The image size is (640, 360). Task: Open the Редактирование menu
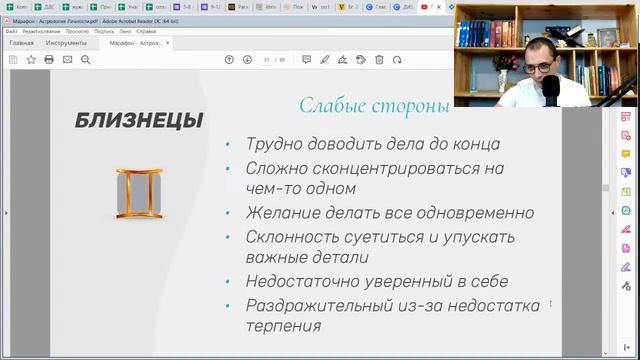click(x=41, y=31)
